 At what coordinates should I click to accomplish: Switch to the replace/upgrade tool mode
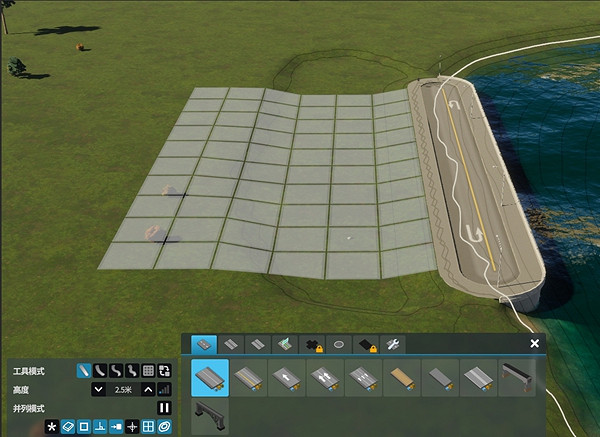(x=164, y=371)
